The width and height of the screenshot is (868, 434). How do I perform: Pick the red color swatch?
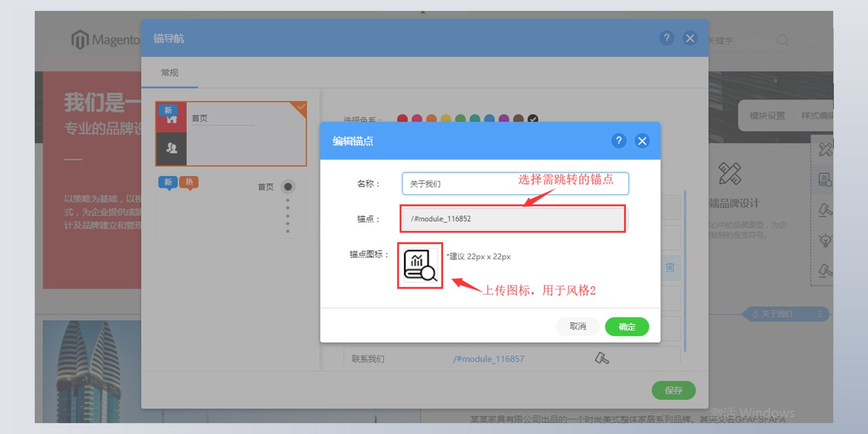tap(403, 119)
